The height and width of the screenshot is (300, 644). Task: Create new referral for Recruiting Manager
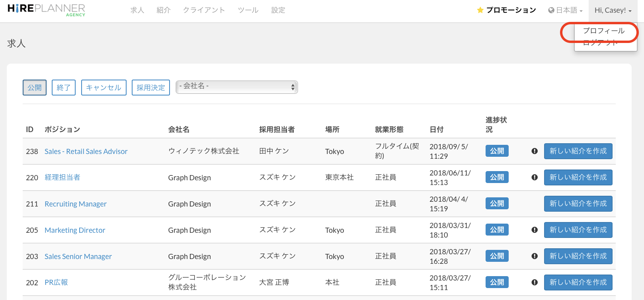[x=578, y=204]
